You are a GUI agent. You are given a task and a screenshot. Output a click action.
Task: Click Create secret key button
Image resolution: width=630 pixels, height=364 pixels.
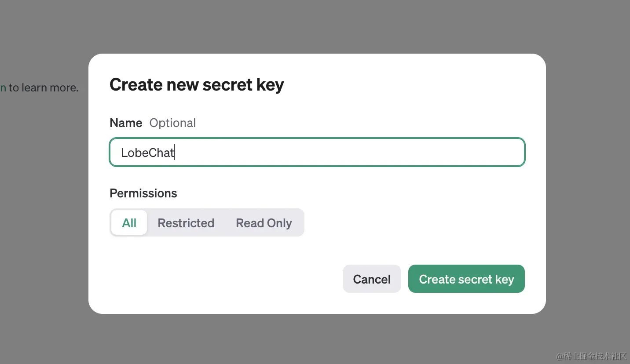466,279
